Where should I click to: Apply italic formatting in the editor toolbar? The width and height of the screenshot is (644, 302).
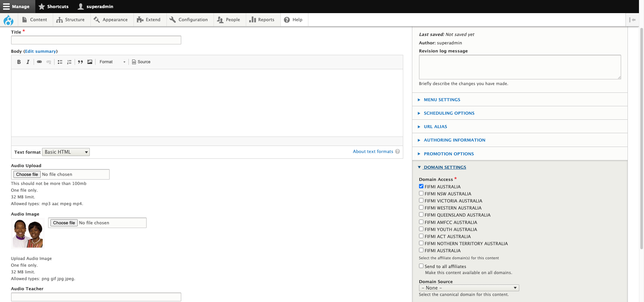pyautogui.click(x=28, y=62)
